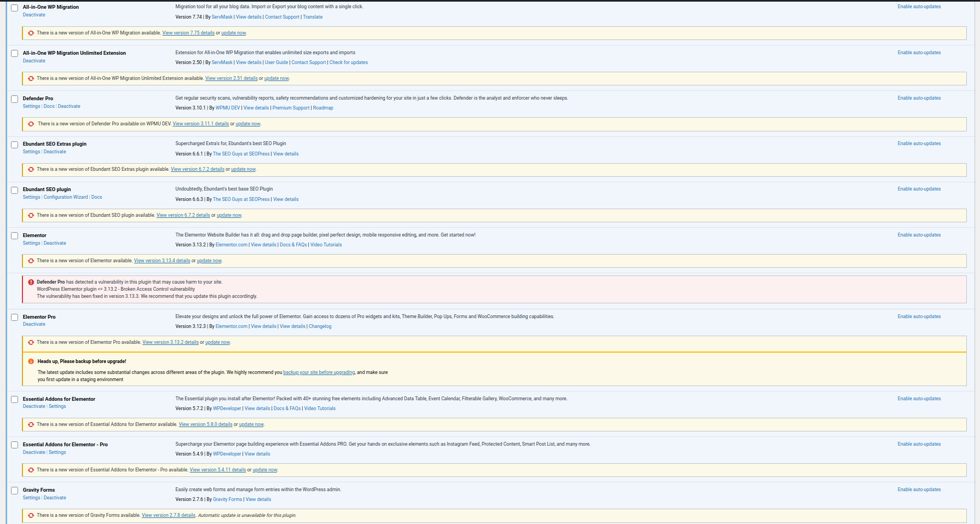Open Ebundant SEO plugin Configuration Wizard
Screen dimensions: 980x524
pyautogui.click(x=66, y=197)
